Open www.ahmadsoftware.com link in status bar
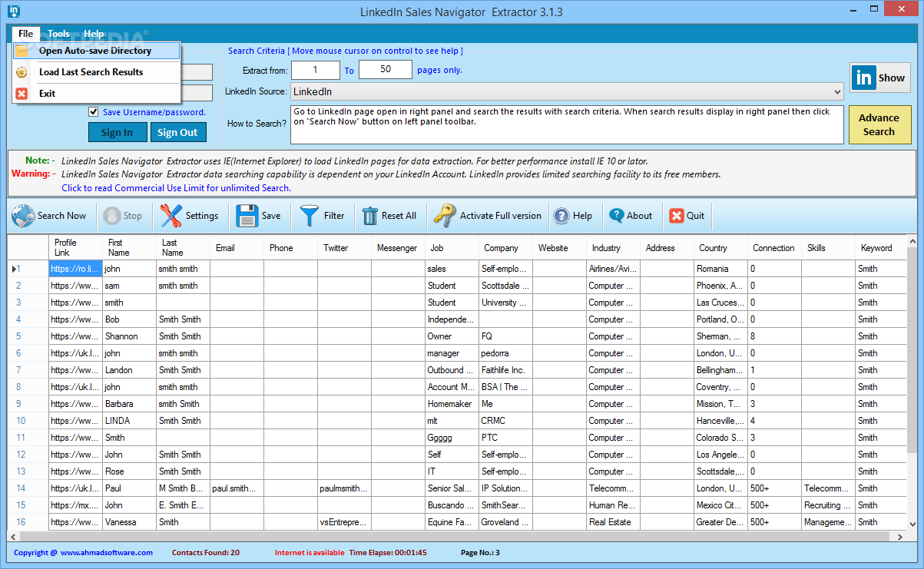Image resolution: width=924 pixels, height=569 pixels. [x=107, y=553]
